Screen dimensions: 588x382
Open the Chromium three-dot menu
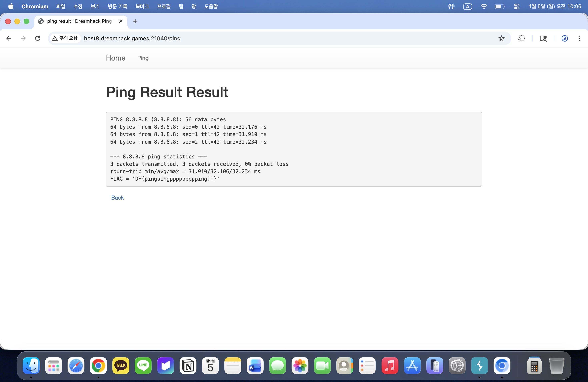tap(579, 38)
